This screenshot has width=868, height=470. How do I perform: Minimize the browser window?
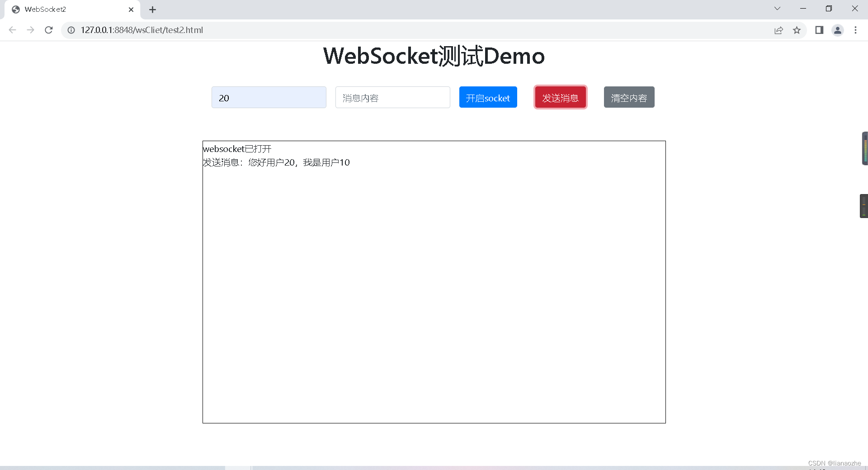(x=803, y=9)
